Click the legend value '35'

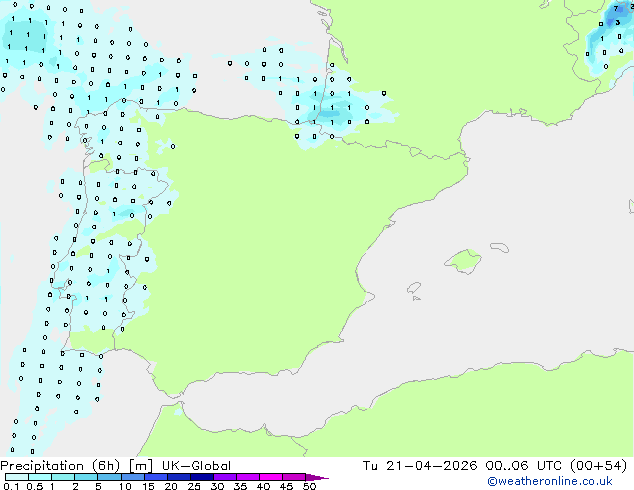(x=240, y=486)
